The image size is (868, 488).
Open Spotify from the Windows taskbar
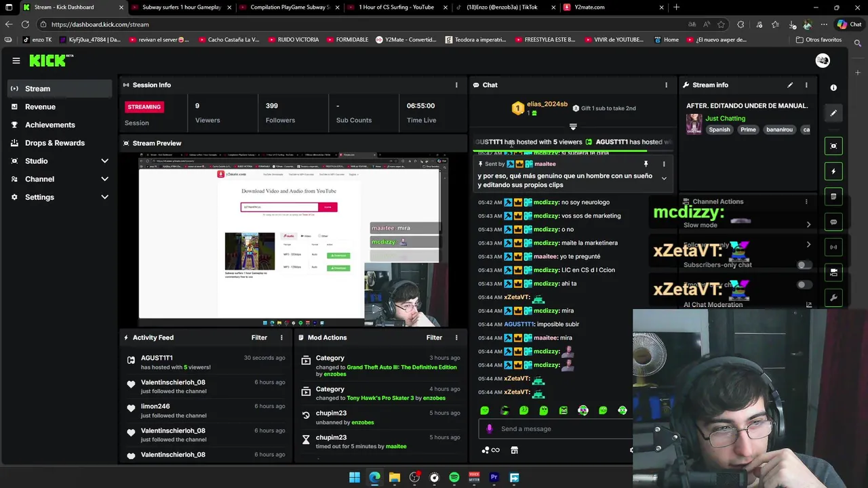[454, 478]
